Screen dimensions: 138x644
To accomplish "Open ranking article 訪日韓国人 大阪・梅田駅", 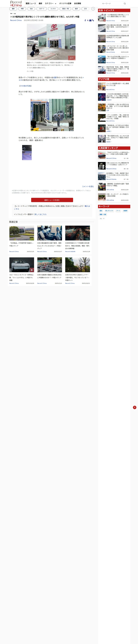I will pyautogui.click(x=114, y=176).
